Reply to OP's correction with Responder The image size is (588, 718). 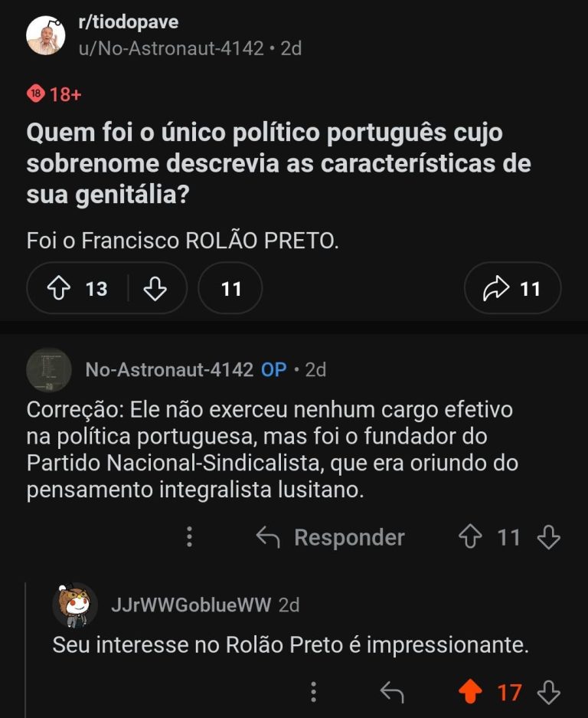(331, 537)
